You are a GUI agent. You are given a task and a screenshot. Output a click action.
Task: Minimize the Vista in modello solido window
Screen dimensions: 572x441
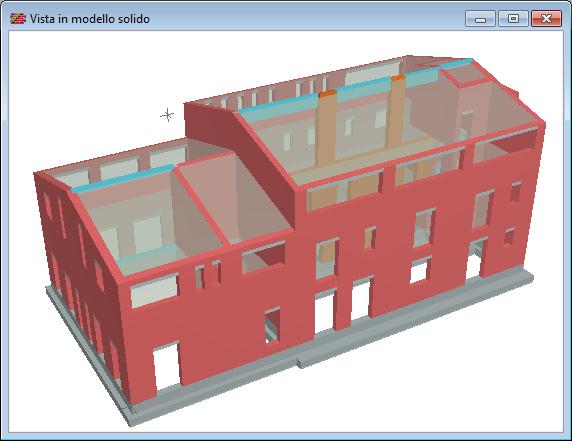click(x=480, y=19)
